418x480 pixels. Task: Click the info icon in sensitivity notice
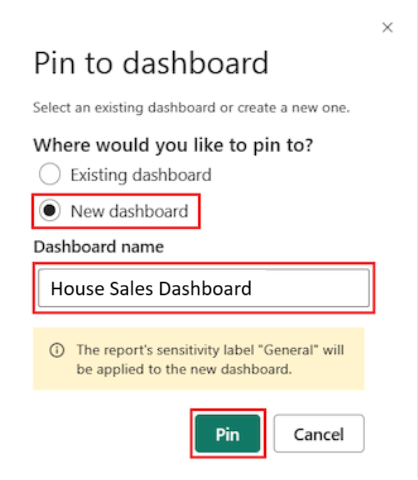tap(57, 350)
